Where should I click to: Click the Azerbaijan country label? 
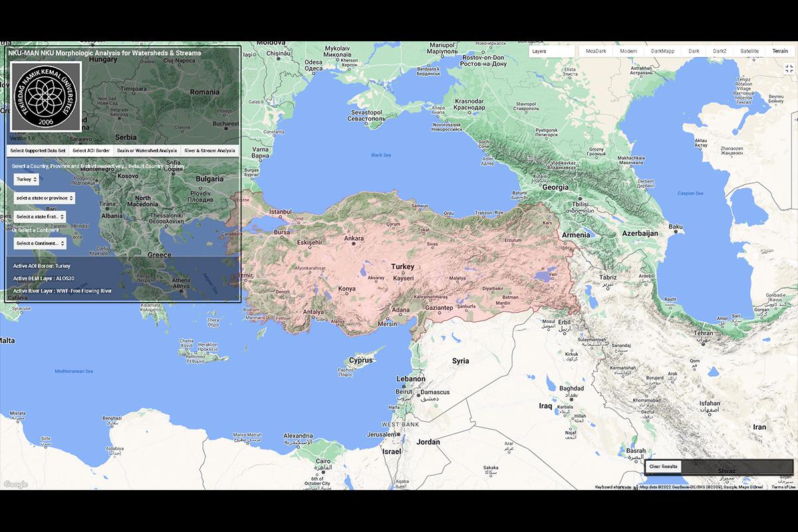coord(640,234)
